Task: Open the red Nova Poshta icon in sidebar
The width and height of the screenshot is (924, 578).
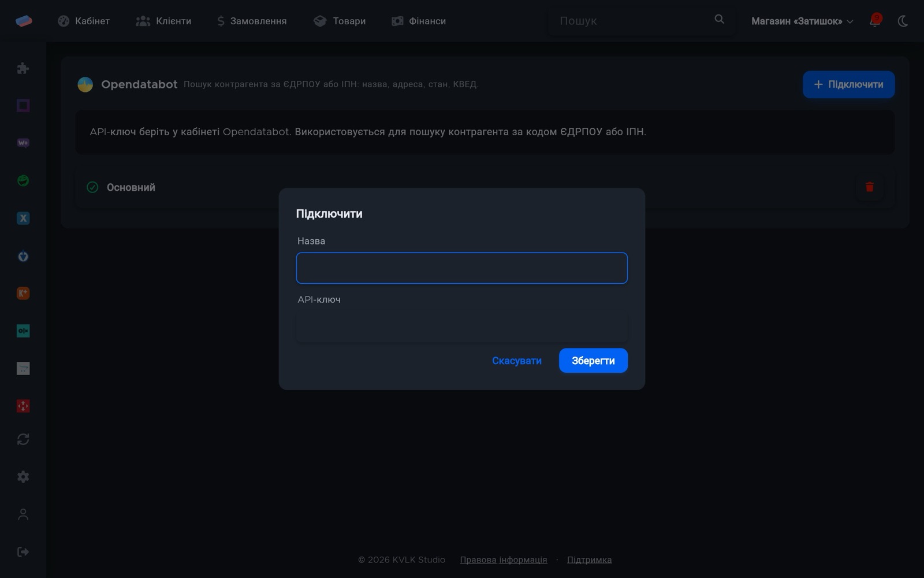Action: point(23,406)
